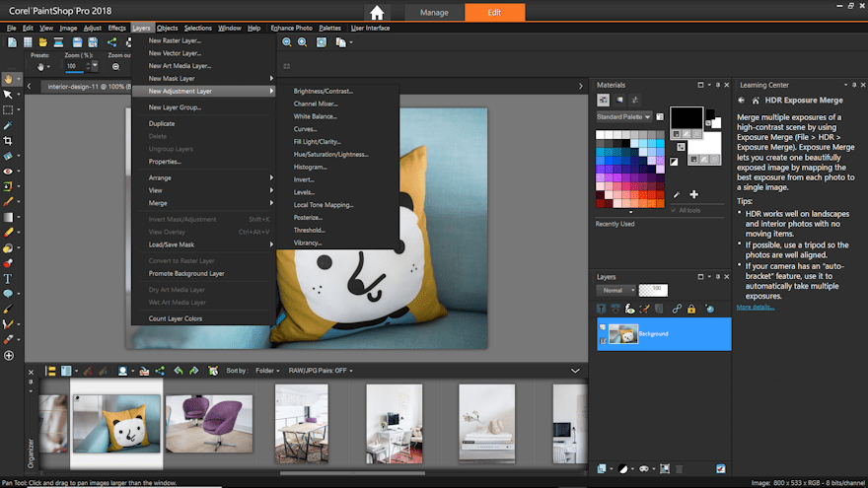This screenshot has width=868, height=488.
Task: Select Promote Background Layer menu entry
Action: [186, 273]
